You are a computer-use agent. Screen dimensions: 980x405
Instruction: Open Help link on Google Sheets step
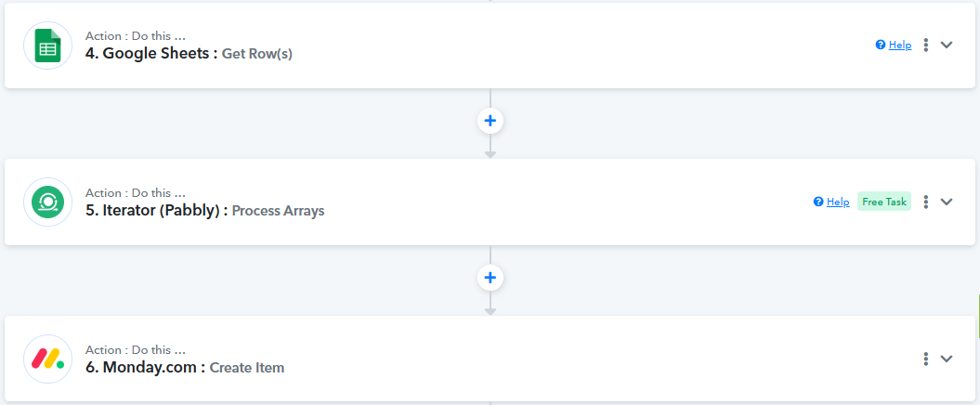900,45
